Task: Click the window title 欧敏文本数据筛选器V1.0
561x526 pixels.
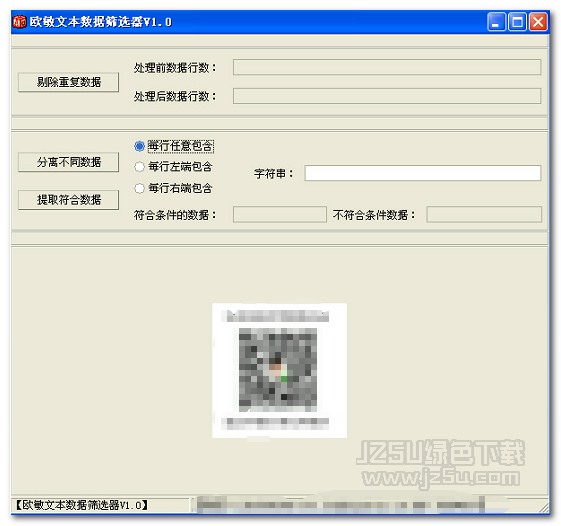Action: (x=101, y=22)
